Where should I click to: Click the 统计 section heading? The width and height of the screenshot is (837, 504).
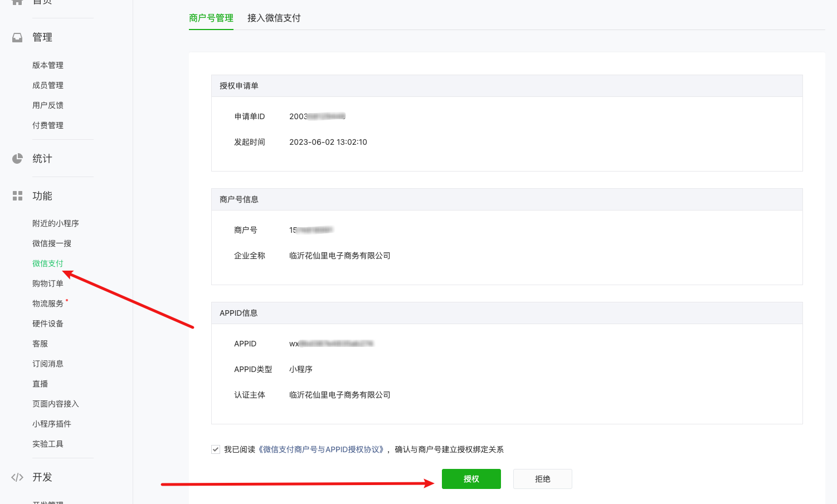pos(42,159)
